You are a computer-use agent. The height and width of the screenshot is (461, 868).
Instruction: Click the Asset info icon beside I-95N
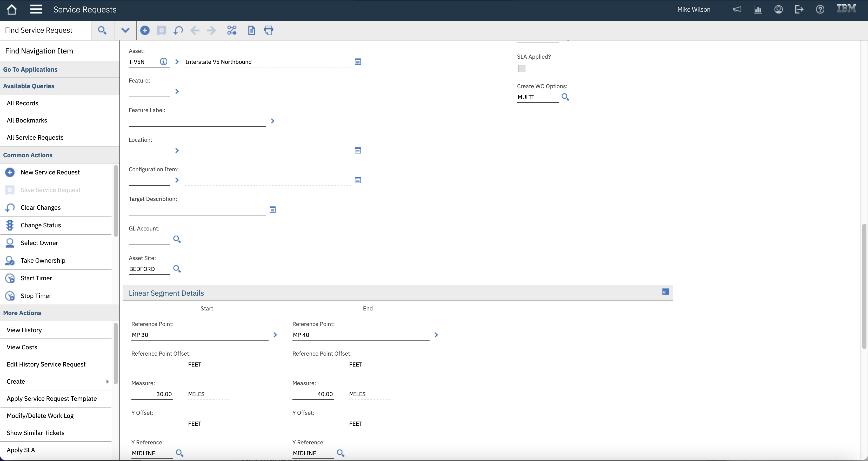click(163, 62)
